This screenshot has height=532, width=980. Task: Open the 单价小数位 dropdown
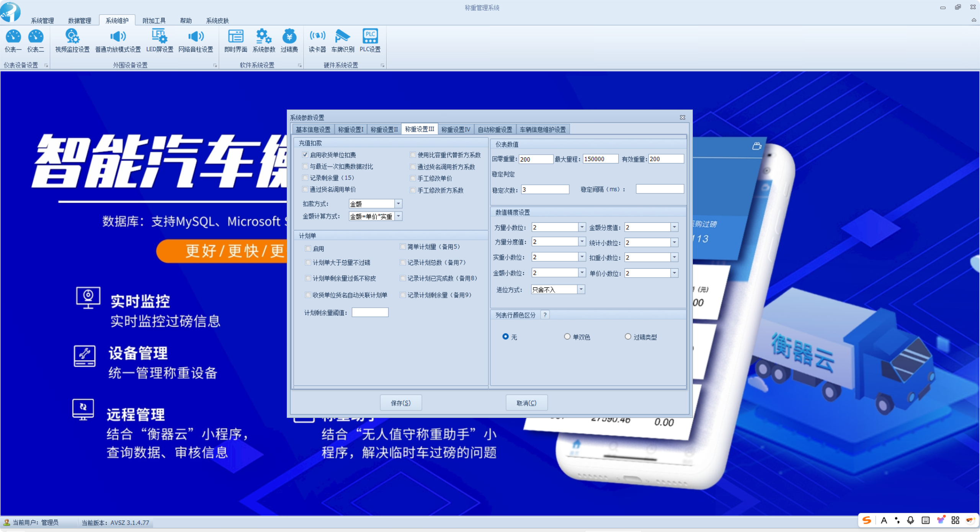coord(675,273)
